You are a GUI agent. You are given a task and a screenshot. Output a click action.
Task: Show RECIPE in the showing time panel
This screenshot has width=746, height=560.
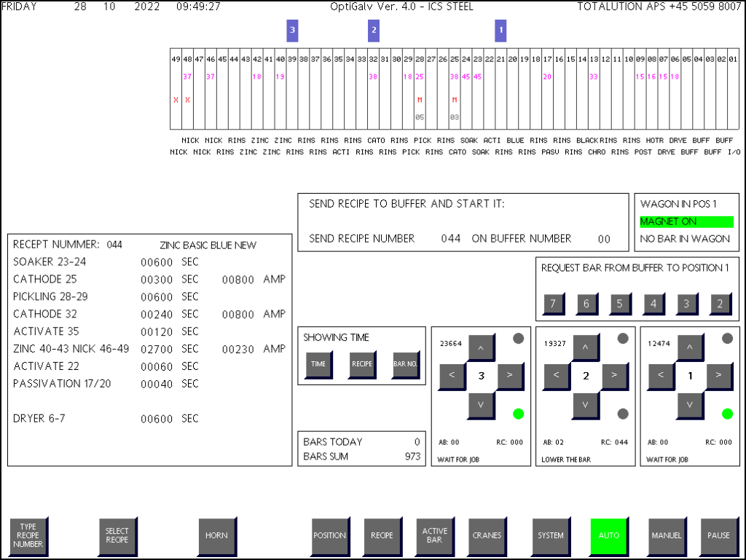[362, 365]
